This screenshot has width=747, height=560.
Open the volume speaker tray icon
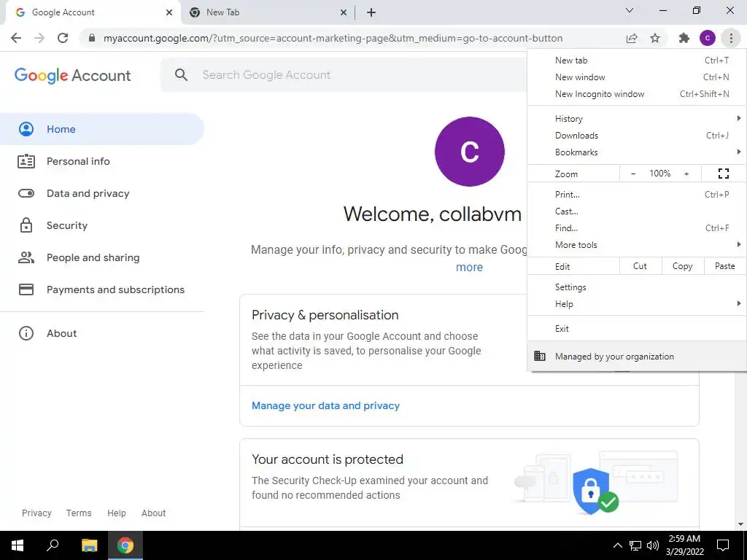653,545
